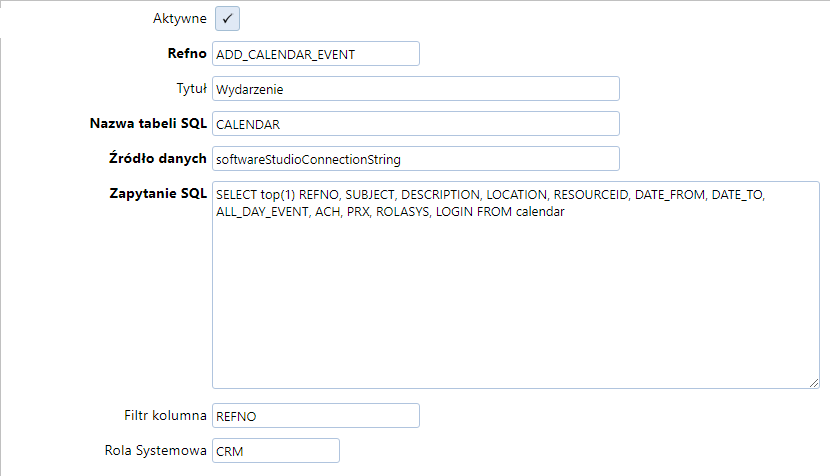Place cursor on DESCRIPTION in the SQL query
This screenshot has width=830, height=476.
(440, 195)
